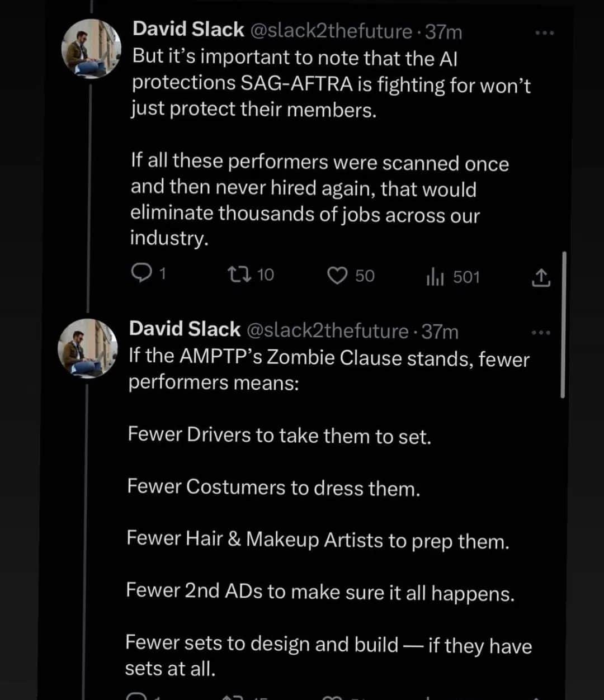Image resolution: width=604 pixels, height=700 pixels.
Task: Open David Slack's avatar on first tweet
Action: [x=91, y=49]
